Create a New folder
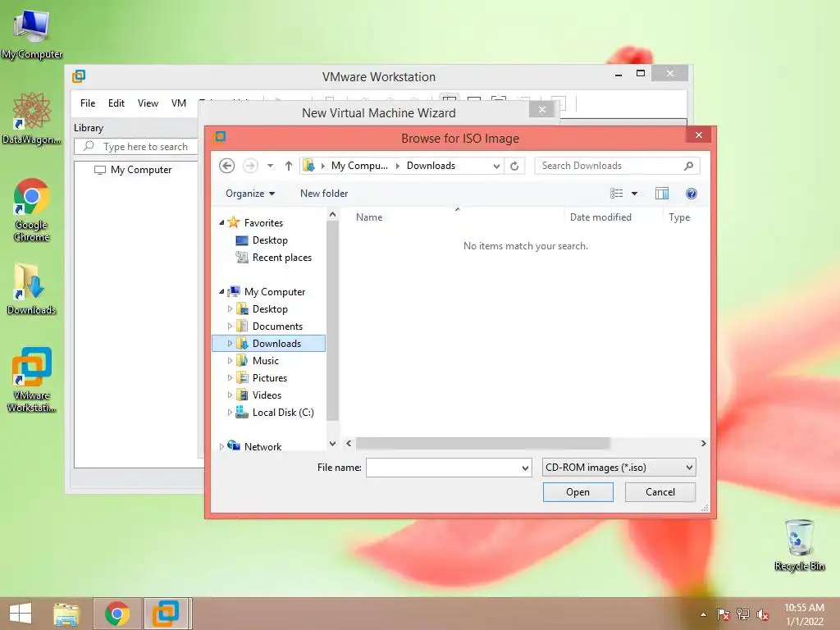 tap(324, 194)
